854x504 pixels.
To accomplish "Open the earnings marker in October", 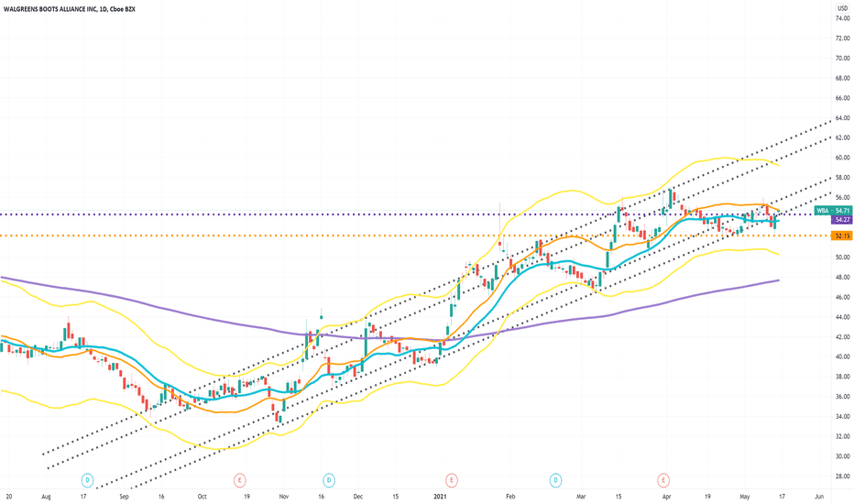I will coord(240,480).
